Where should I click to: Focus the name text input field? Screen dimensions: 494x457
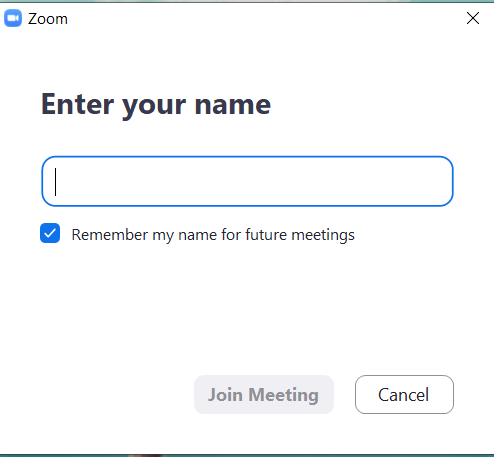(247, 181)
